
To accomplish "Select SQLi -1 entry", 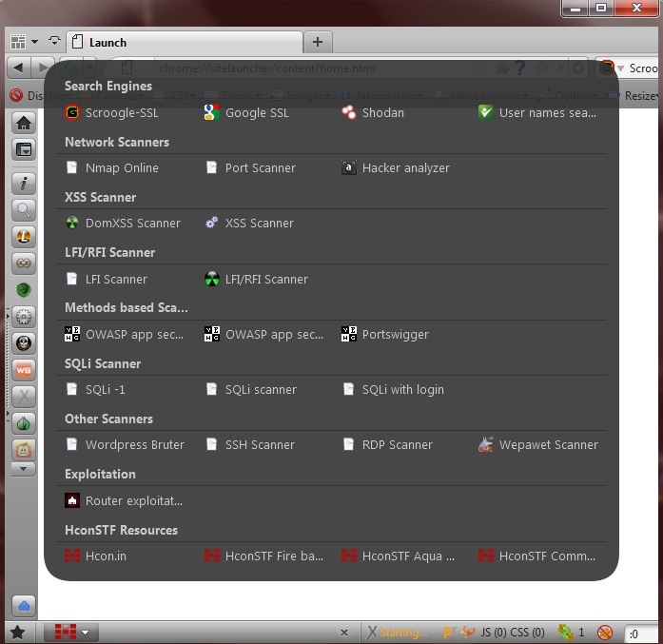I will (x=95, y=389).
